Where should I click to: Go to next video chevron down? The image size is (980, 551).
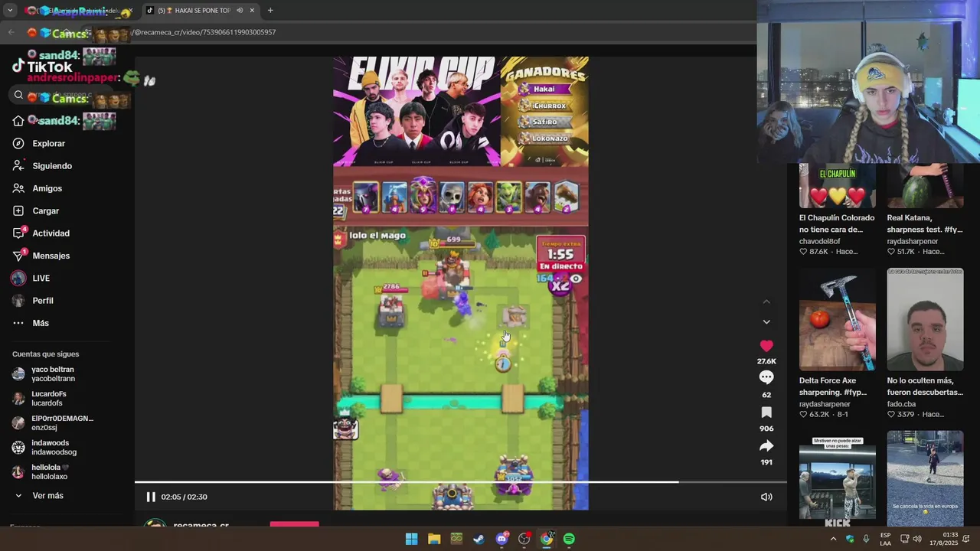(x=766, y=322)
